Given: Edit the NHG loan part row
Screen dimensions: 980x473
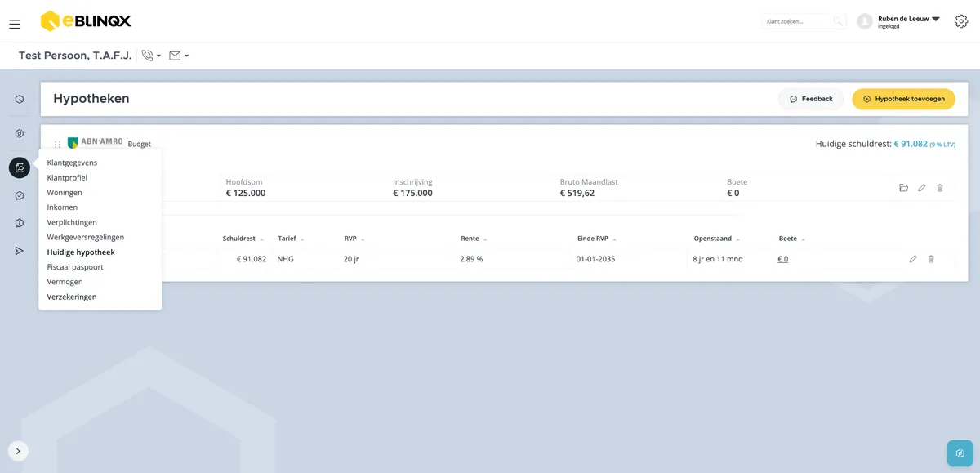Looking at the screenshot, I should [913, 259].
